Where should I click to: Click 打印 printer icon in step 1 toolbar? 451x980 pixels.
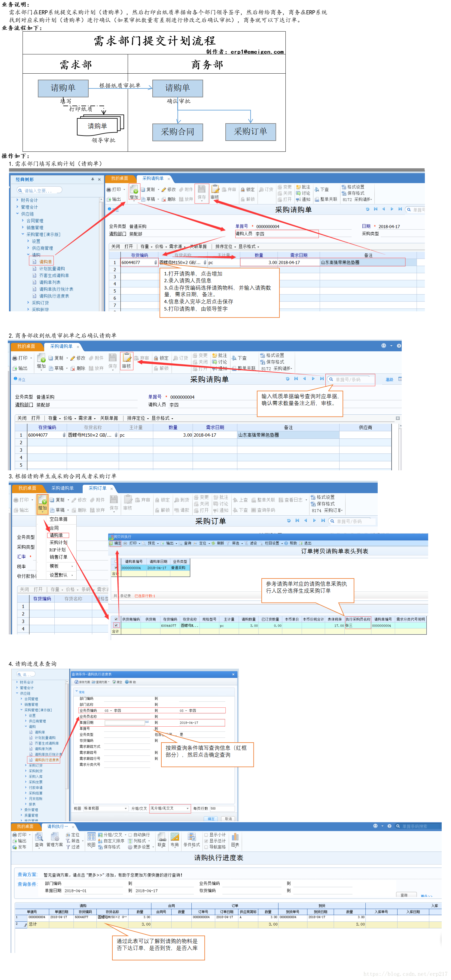pos(109,189)
